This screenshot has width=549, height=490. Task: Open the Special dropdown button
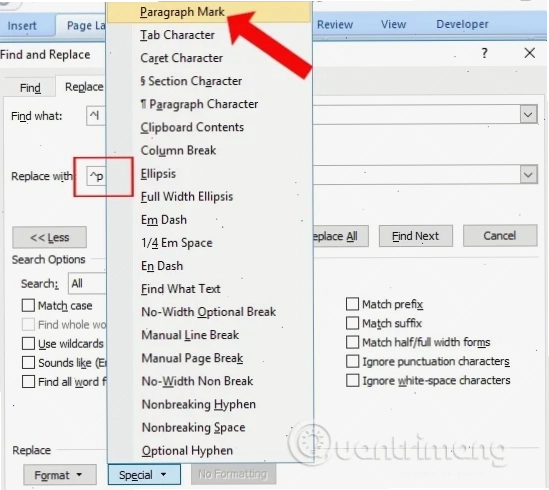pyautogui.click(x=144, y=475)
